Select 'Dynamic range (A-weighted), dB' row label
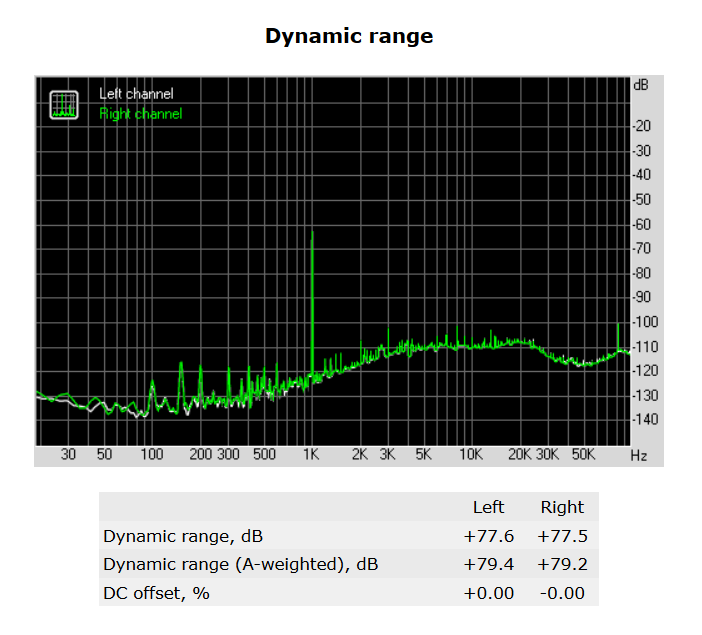The width and height of the screenshot is (702, 635). click(x=241, y=564)
